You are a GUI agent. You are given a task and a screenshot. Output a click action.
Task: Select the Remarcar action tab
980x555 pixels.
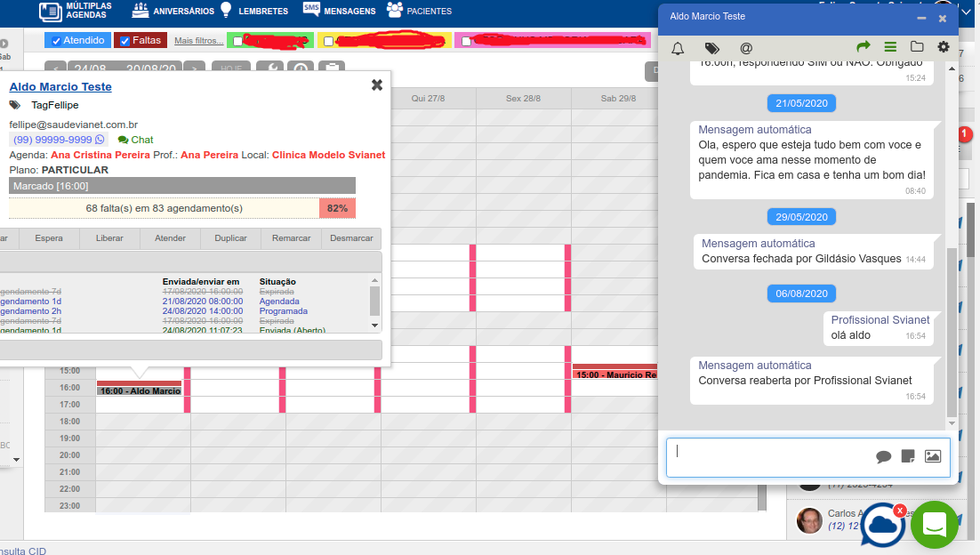point(292,238)
